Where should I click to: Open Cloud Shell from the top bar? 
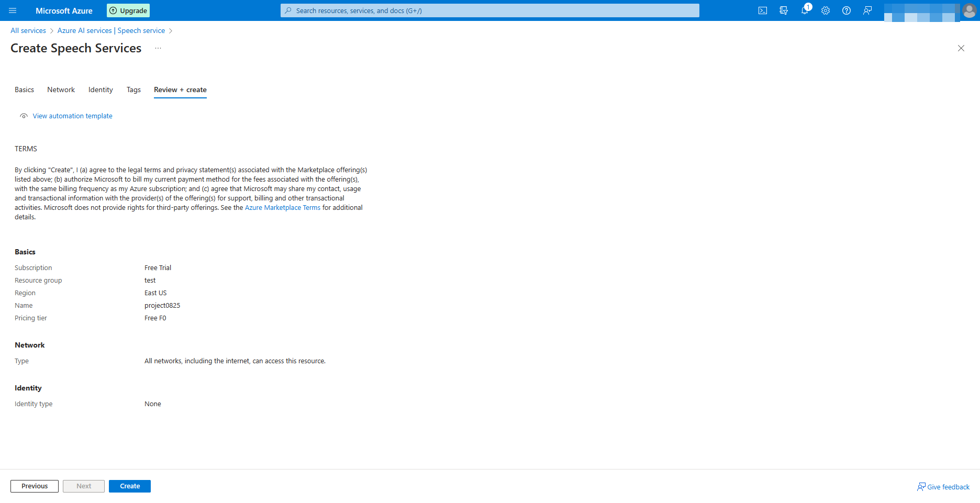pyautogui.click(x=763, y=10)
